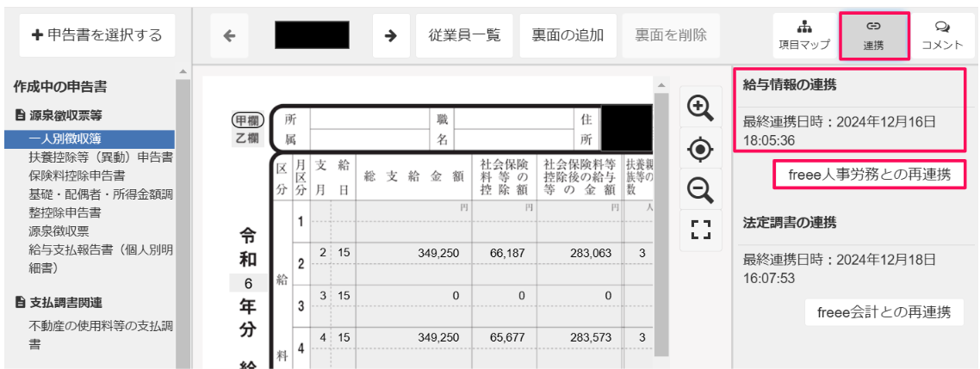Toggle fullscreen view icon
The image size is (980, 369).
tap(700, 230)
